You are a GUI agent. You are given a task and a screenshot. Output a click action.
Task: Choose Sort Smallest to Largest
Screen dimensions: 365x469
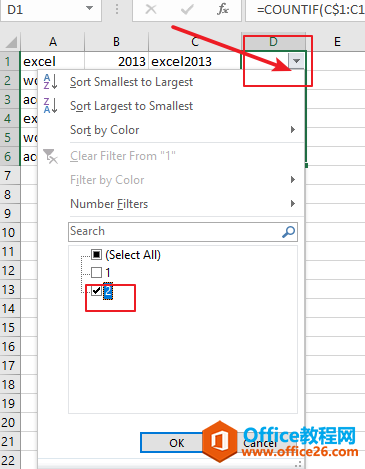[x=131, y=82]
